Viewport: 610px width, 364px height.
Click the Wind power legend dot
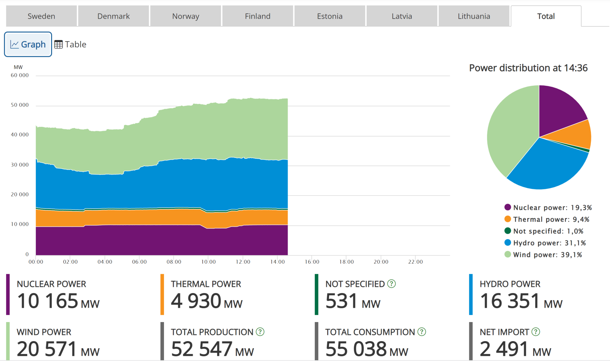point(508,254)
